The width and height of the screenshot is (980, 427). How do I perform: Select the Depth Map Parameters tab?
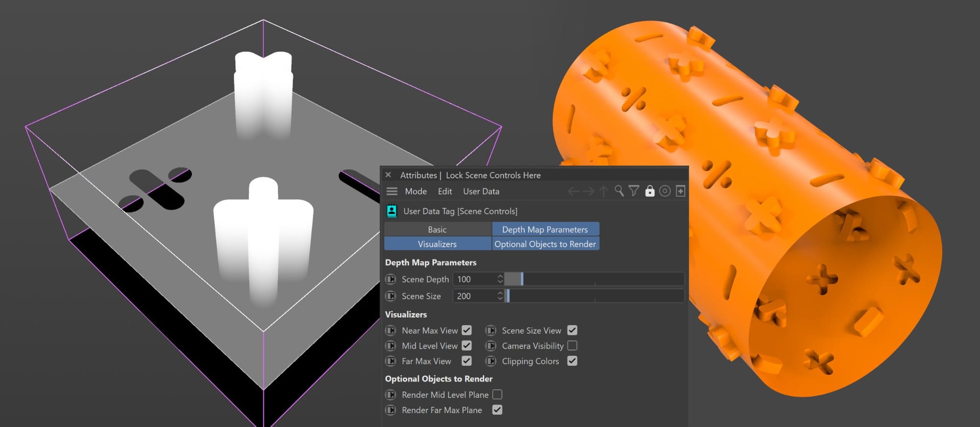(545, 230)
